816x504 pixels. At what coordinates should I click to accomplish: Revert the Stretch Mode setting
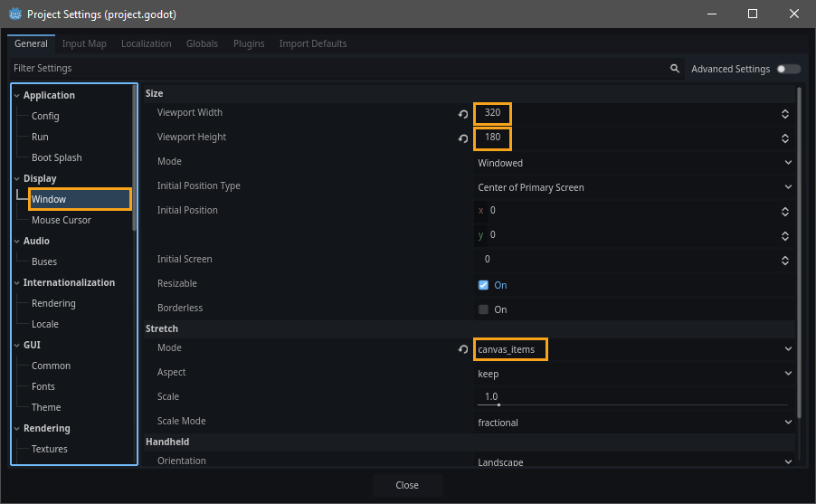coord(463,349)
